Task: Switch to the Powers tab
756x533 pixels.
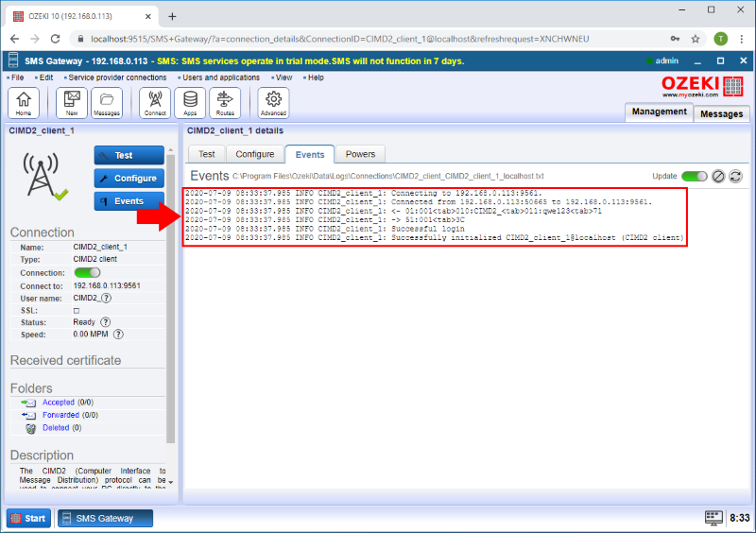Action: point(360,154)
